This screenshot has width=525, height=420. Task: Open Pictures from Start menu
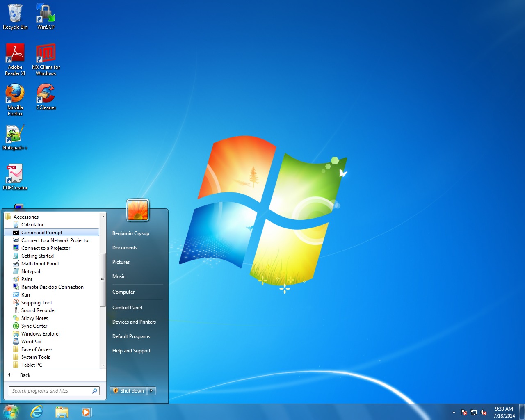click(121, 262)
